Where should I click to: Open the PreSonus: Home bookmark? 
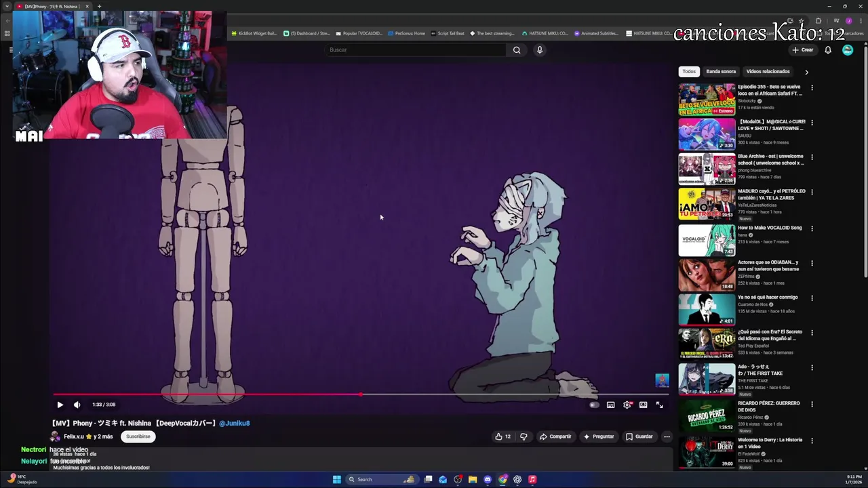pos(407,33)
